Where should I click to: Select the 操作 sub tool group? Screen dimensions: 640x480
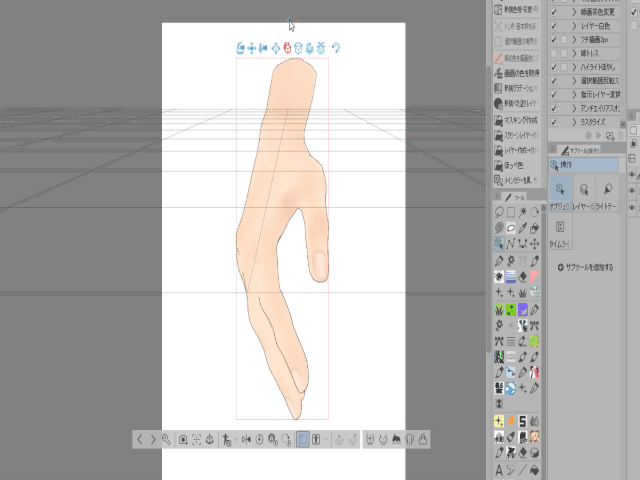584,165
